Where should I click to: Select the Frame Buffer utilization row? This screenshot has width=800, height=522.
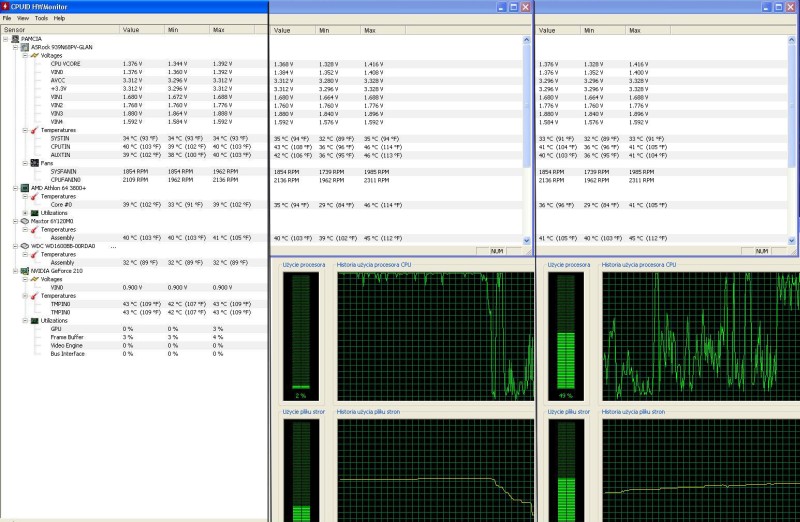click(134, 337)
